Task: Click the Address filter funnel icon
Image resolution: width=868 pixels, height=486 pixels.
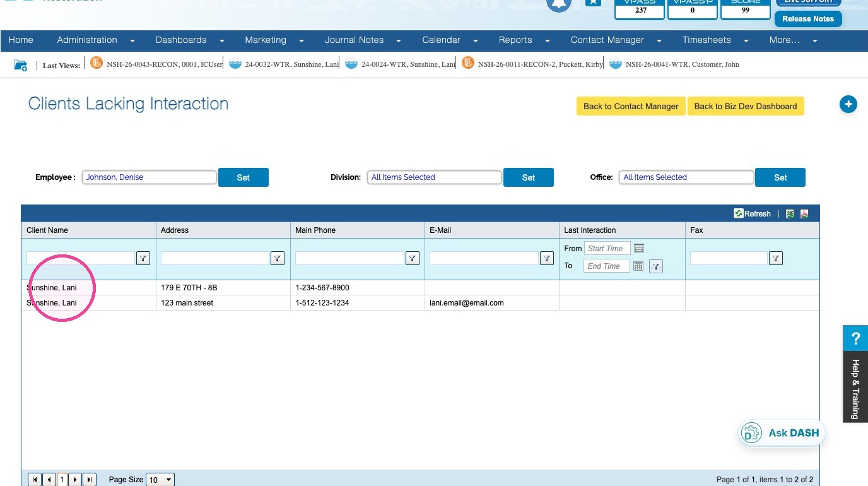Action: 278,258
